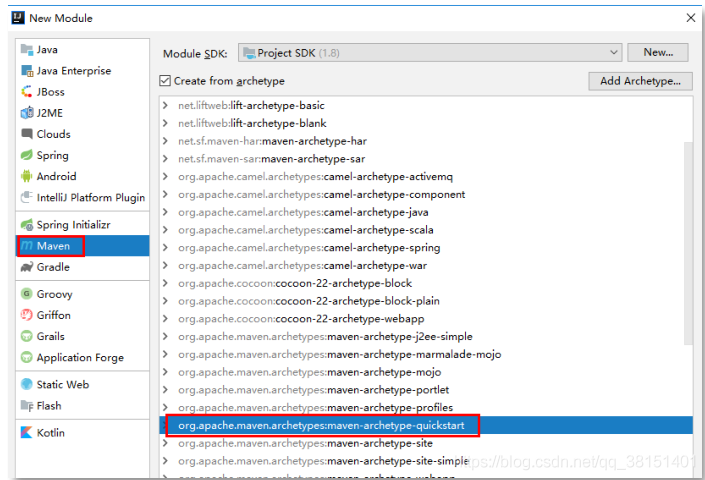Select the Android robot icon

click(x=27, y=176)
